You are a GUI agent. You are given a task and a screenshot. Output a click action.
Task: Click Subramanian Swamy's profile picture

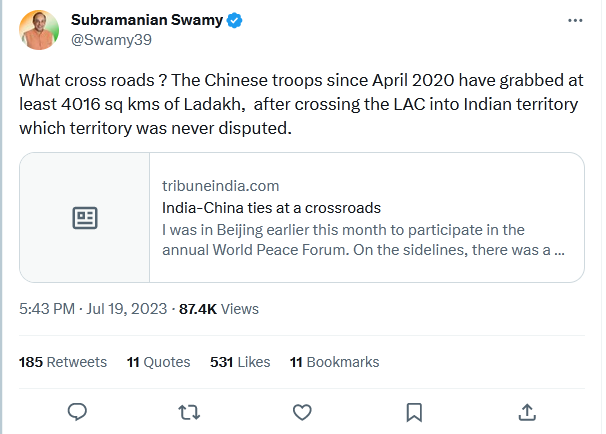pos(38,30)
